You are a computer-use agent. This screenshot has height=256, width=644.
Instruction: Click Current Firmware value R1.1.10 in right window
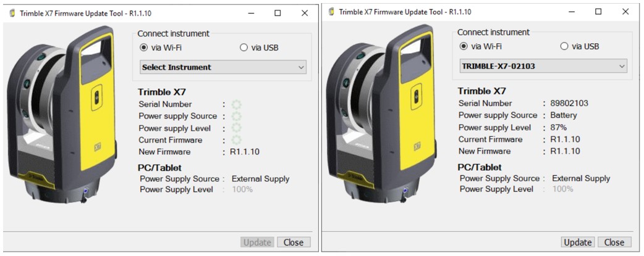(x=565, y=139)
